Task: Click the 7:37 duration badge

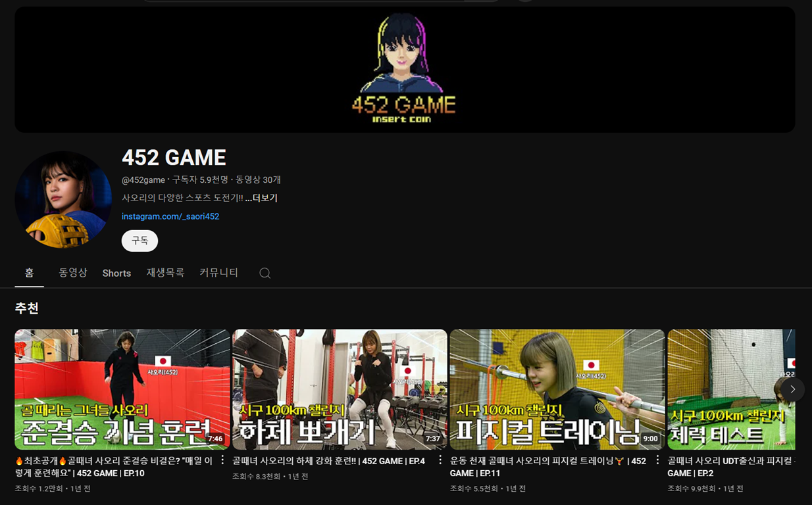Action: (x=433, y=439)
